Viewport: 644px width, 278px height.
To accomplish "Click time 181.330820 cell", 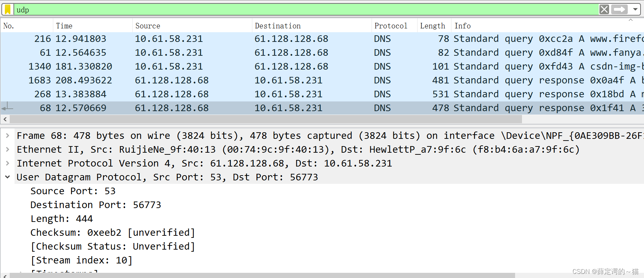I will tap(84, 66).
